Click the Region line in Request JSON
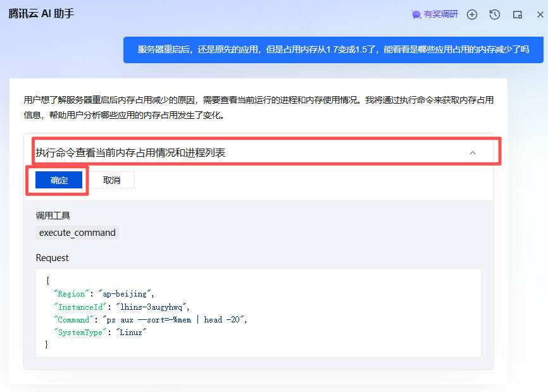The image size is (548, 392). pos(104,294)
